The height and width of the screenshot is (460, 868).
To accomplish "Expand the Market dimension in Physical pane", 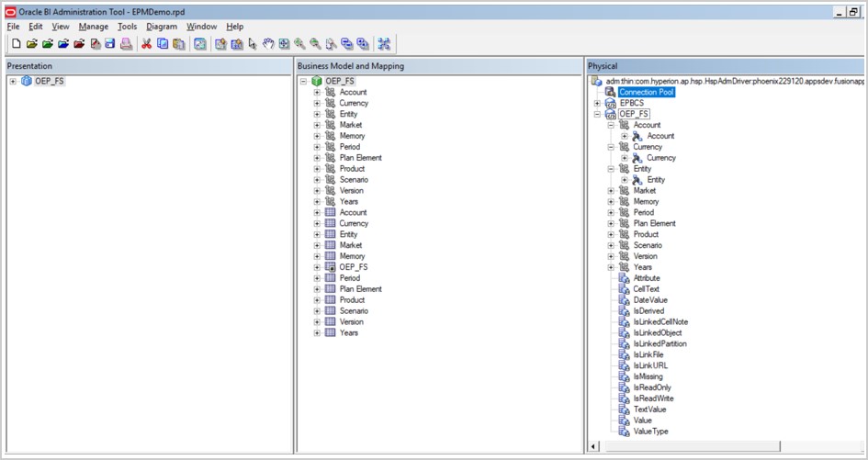I will (611, 191).
